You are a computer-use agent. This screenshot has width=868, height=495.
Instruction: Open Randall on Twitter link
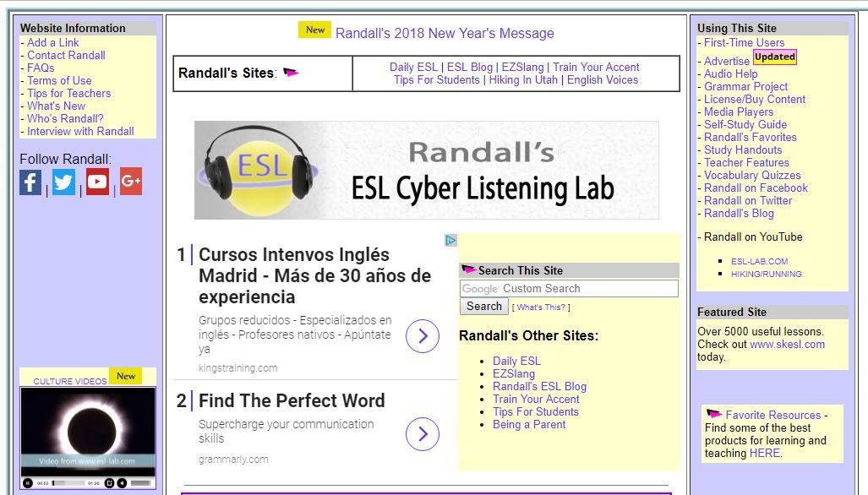point(748,201)
